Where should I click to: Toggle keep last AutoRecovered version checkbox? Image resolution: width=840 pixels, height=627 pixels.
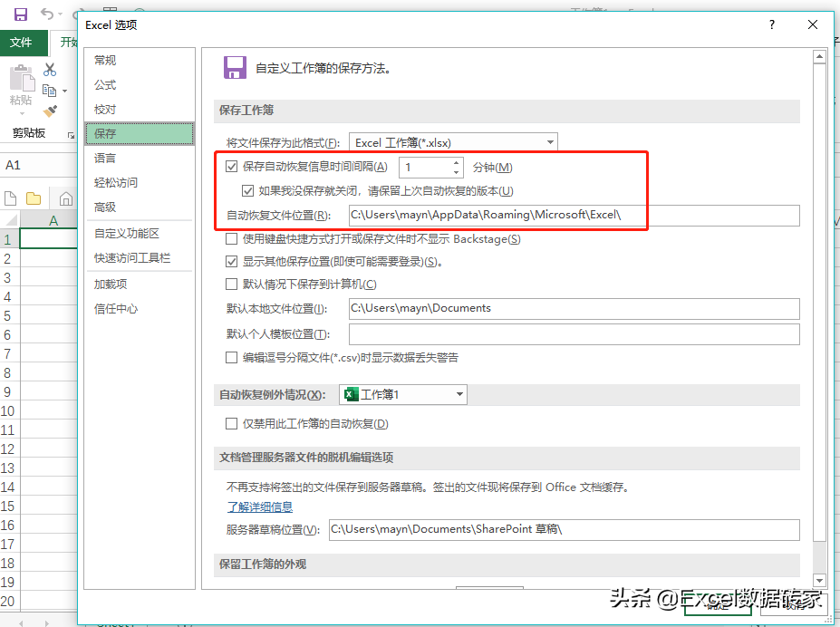tap(247, 190)
